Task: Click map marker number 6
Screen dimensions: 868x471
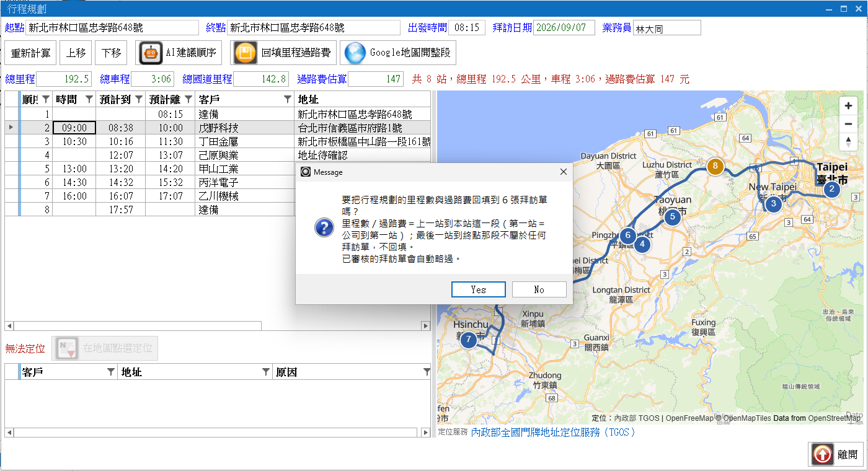Action: tap(627, 235)
